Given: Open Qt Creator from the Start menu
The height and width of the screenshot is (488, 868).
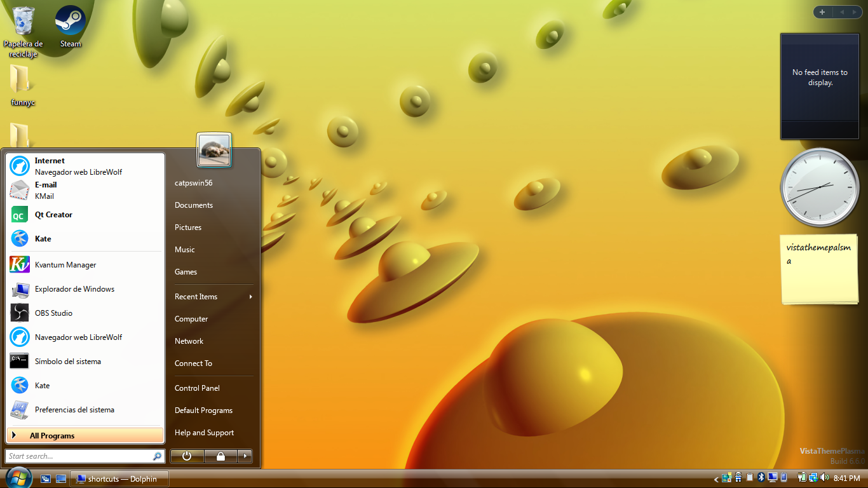Looking at the screenshot, I should pos(85,215).
